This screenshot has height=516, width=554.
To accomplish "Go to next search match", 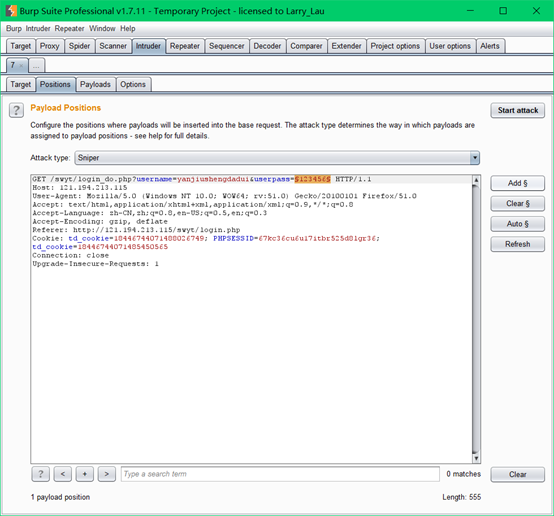I will 107,474.
